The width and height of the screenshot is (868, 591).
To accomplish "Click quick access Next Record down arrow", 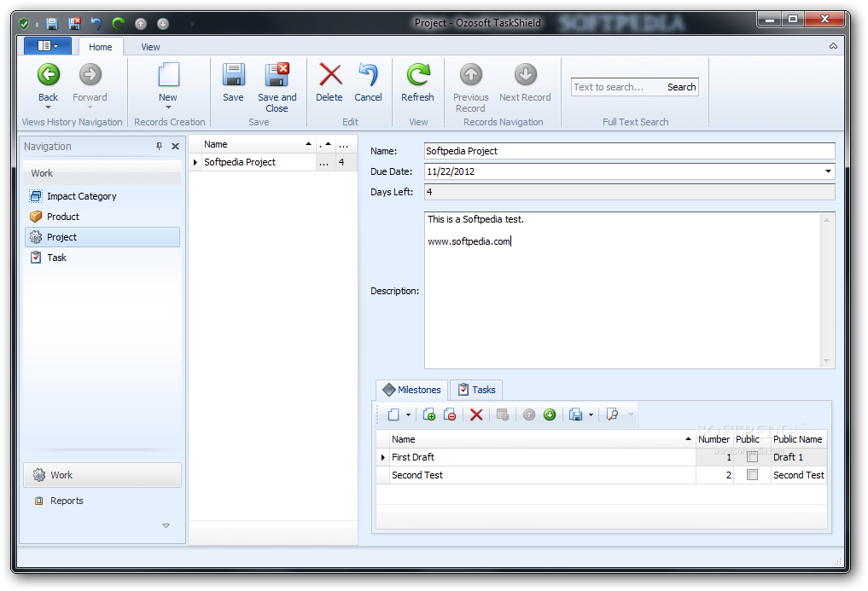I will click(163, 24).
